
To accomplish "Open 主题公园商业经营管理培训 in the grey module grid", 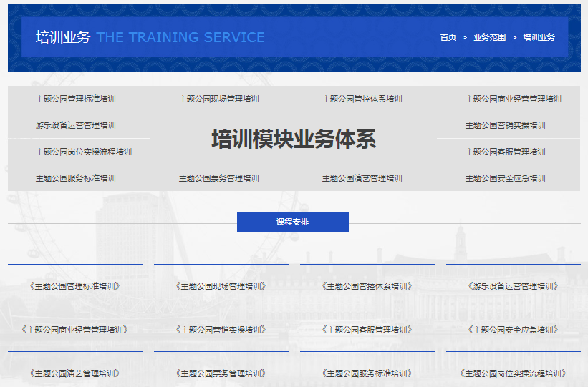I will [x=514, y=99].
